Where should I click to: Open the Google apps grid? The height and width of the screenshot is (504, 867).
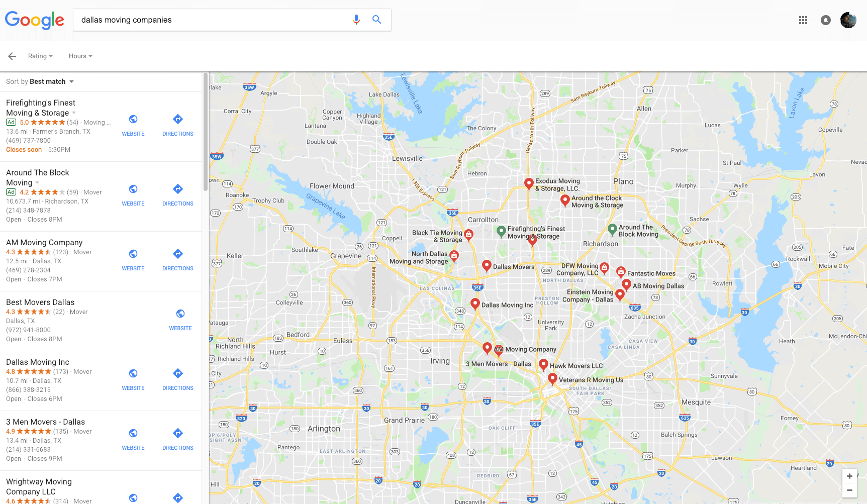tap(803, 20)
